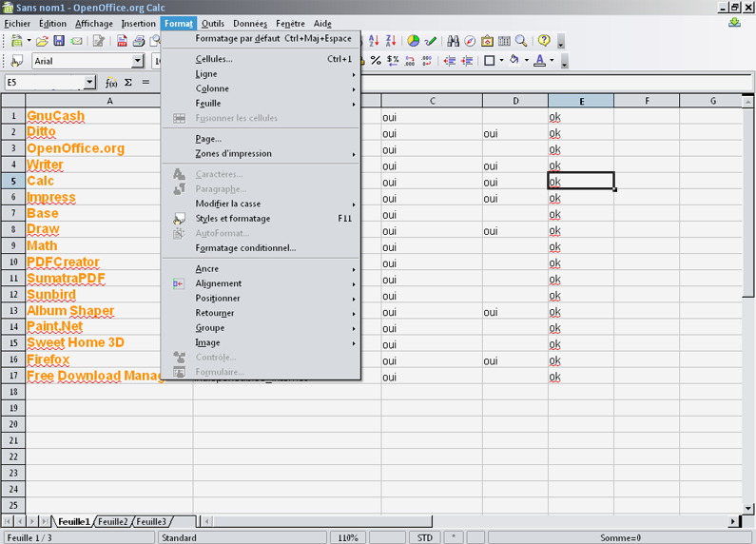Show the drawing functions toolbar
This screenshot has width=756, height=544.
[x=431, y=41]
